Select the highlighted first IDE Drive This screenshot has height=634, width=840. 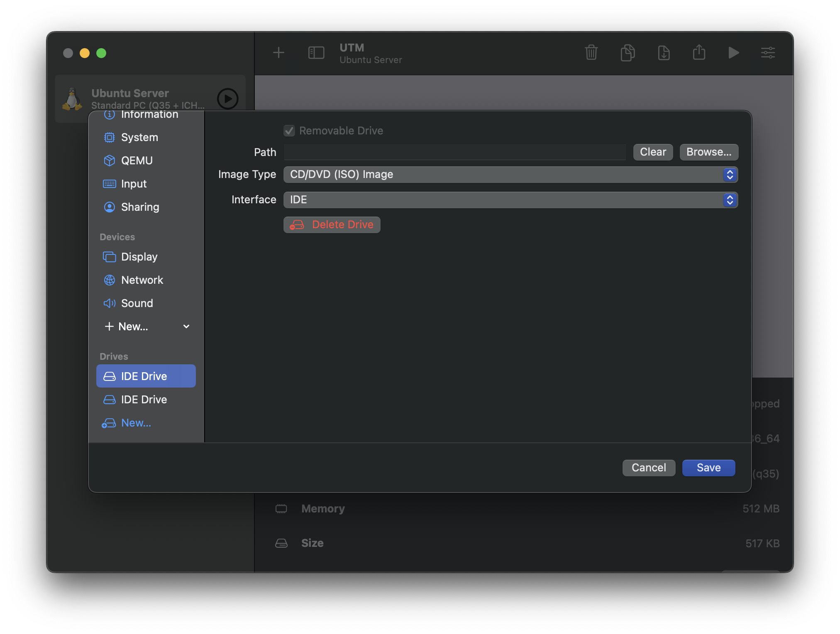point(146,376)
